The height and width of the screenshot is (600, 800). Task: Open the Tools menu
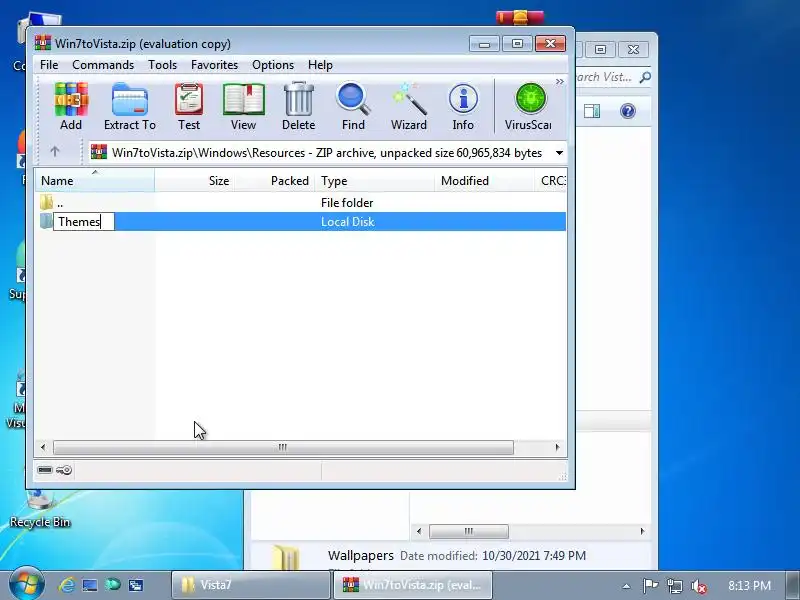tap(162, 65)
